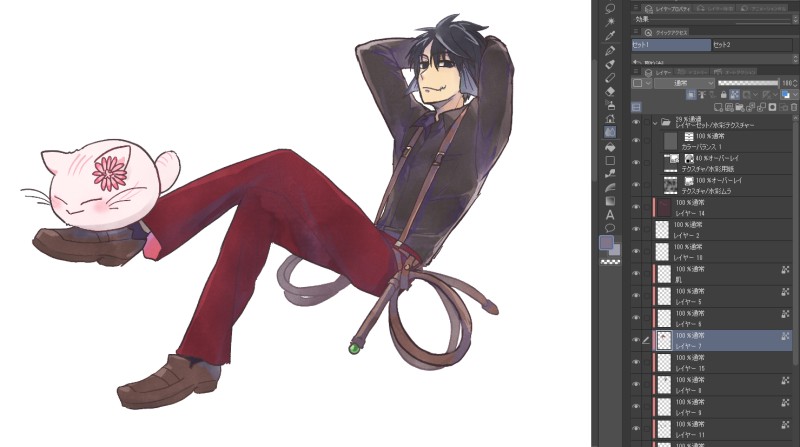Select the Eraser tool
The width and height of the screenshot is (800, 447).
coord(610,92)
